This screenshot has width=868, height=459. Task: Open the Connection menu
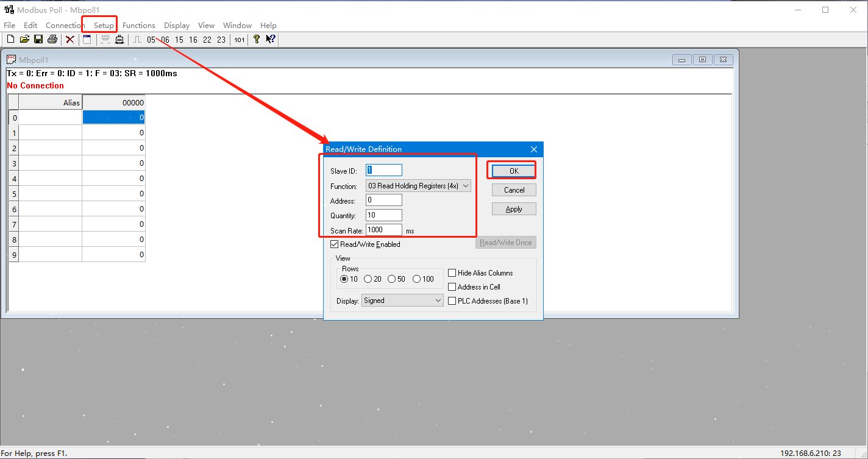(x=65, y=26)
